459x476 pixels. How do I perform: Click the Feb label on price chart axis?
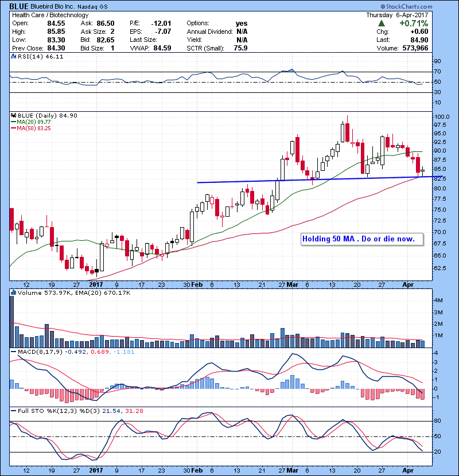point(197,284)
